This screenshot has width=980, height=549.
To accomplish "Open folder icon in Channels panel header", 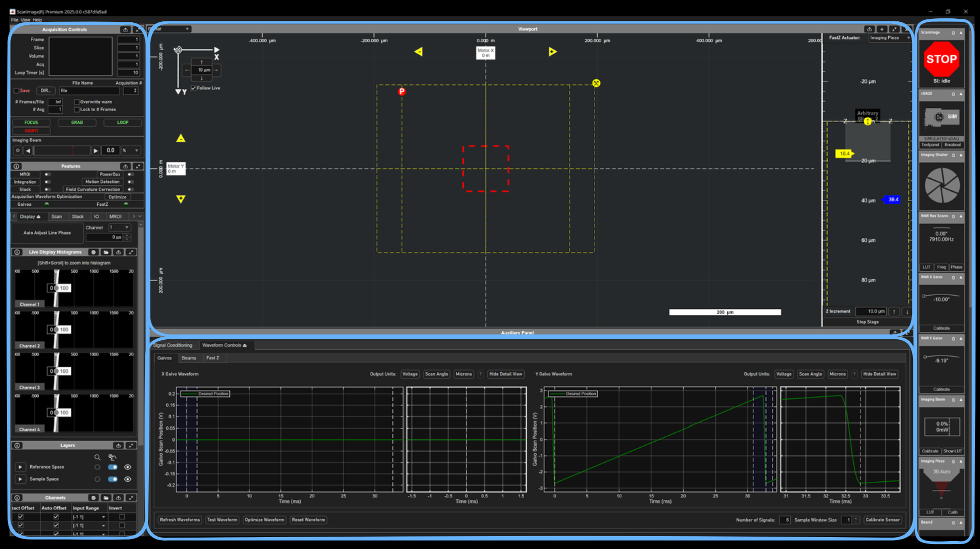I will (106, 497).
